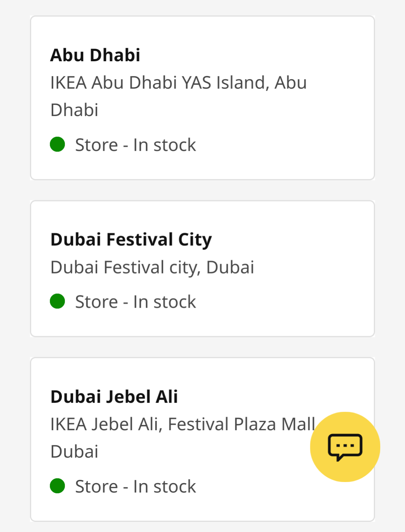This screenshot has width=405, height=532.
Task: Select the Dubai Jebel Ali store heading
Action: pyautogui.click(x=114, y=397)
